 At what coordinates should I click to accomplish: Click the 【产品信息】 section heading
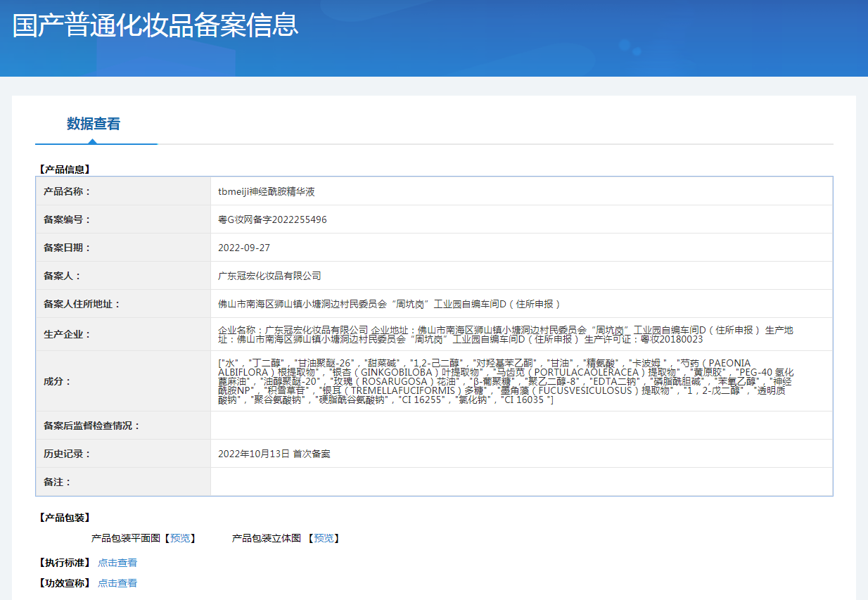pos(64,170)
